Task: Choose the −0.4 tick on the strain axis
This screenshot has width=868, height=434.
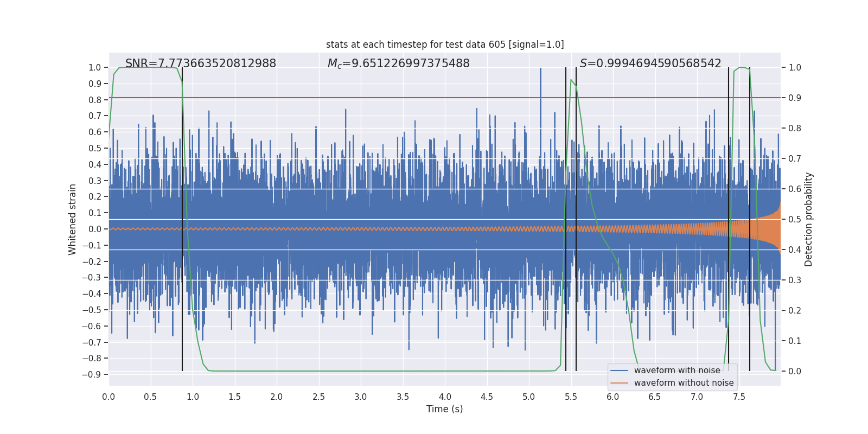Action: click(x=92, y=293)
